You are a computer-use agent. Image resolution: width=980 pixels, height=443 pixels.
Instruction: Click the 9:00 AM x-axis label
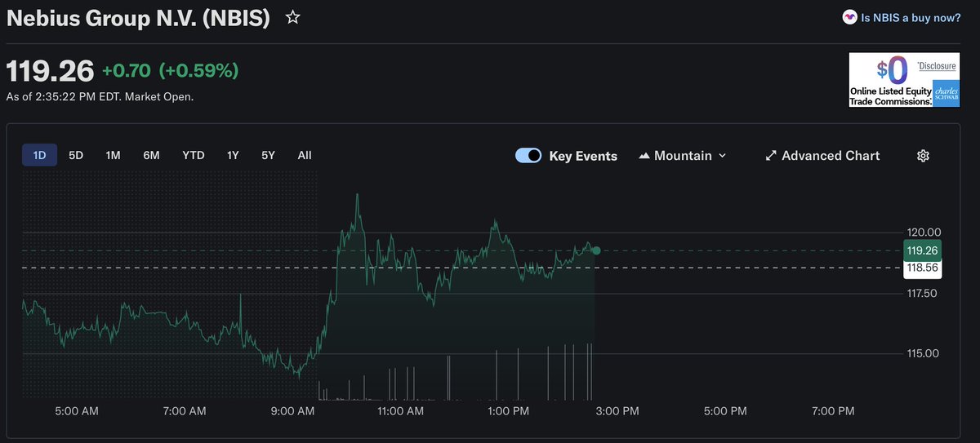tap(293, 411)
